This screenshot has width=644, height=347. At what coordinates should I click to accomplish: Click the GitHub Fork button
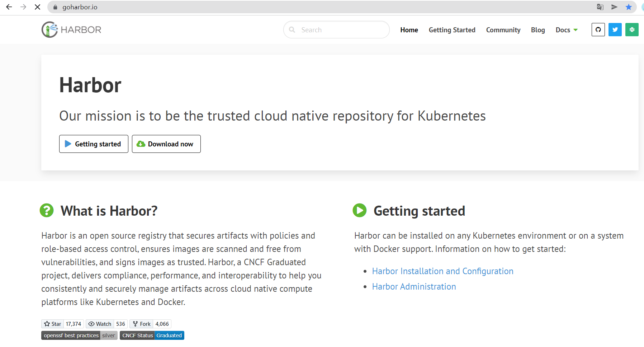coord(141,324)
